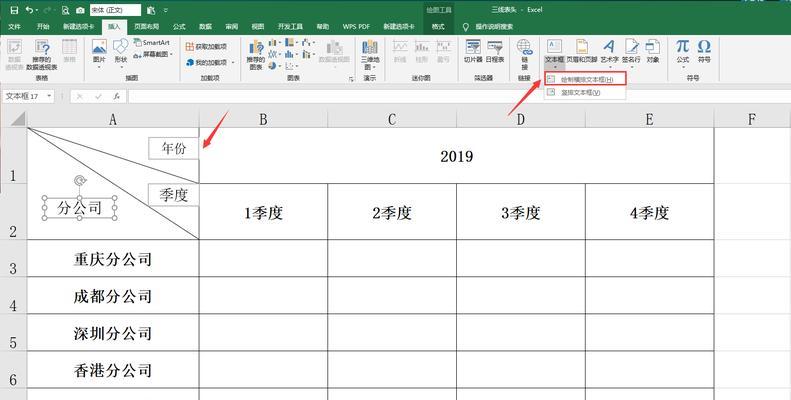Open the 形状 shapes gallery

pyautogui.click(x=121, y=53)
